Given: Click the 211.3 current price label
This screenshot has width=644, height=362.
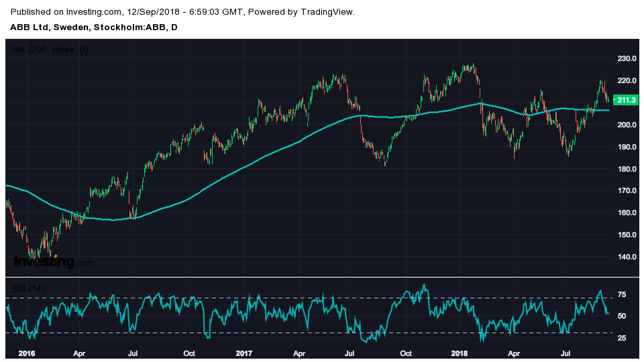Looking at the screenshot, I should [625, 100].
